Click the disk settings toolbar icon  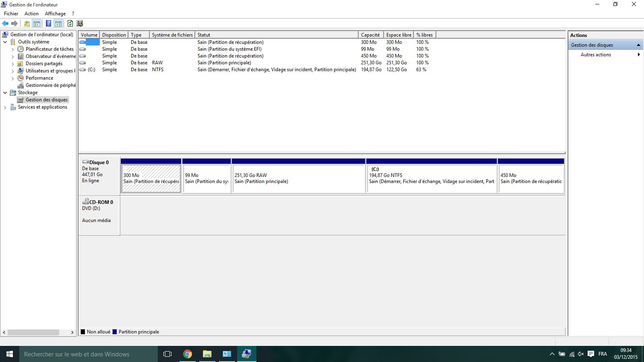[80, 23]
